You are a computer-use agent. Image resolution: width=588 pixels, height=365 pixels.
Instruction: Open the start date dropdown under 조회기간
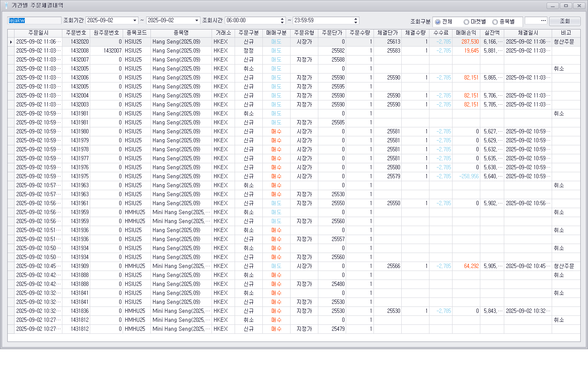pyautogui.click(x=135, y=21)
